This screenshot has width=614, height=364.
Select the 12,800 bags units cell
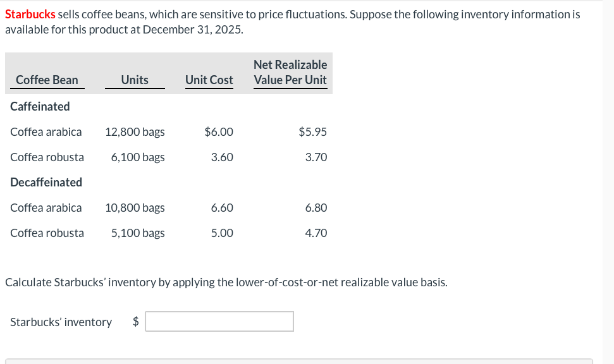tap(135, 131)
